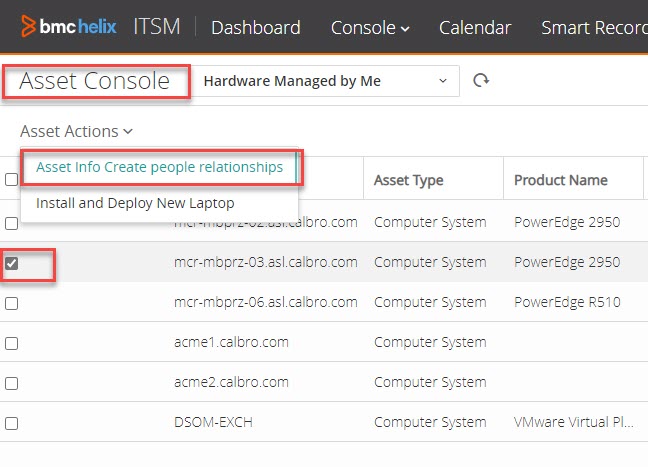Select Install and Deploy New Laptop
Viewport: 648px width, 467px height.
[135, 203]
